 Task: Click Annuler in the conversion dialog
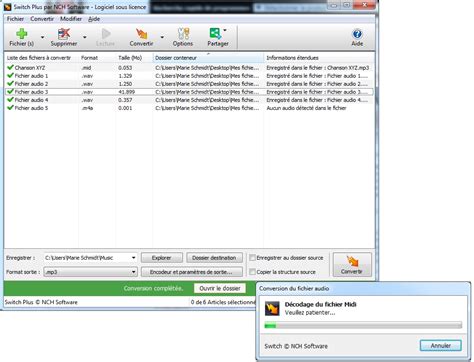[x=441, y=345]
